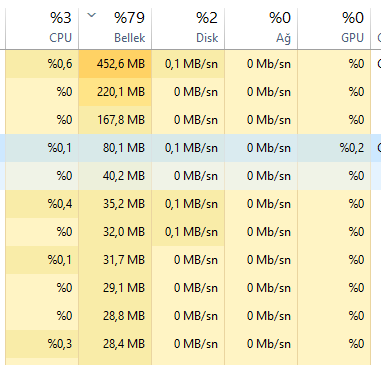Click the Bellek column header
Screen dimensions: 381x365
115,28
